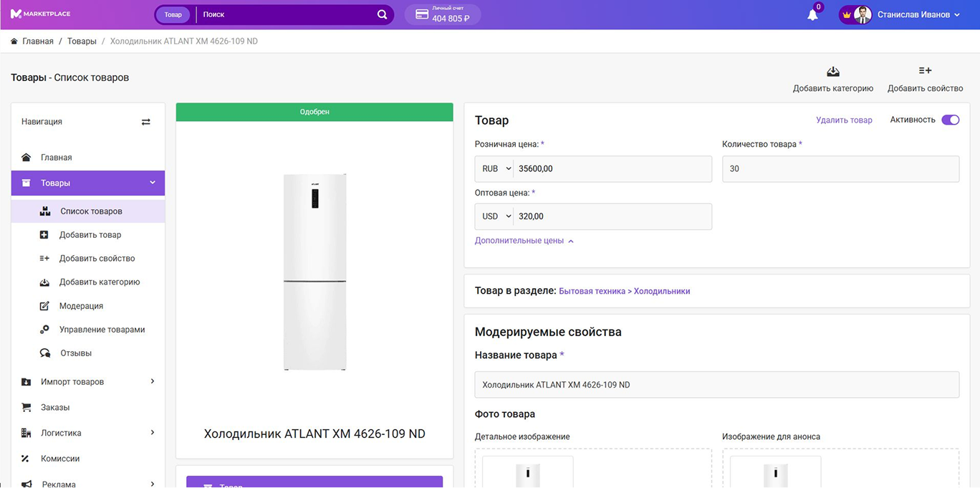This screenshot has height=488, width=980.
Task: Click the sidebar Главная house icon
Action: (x=27, y=158)
